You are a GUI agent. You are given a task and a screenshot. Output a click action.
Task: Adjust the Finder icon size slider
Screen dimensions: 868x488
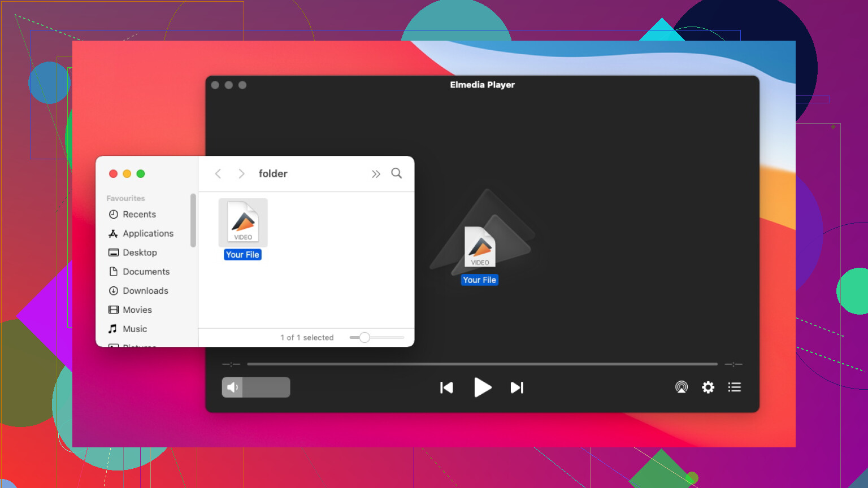tap(365, 338)
